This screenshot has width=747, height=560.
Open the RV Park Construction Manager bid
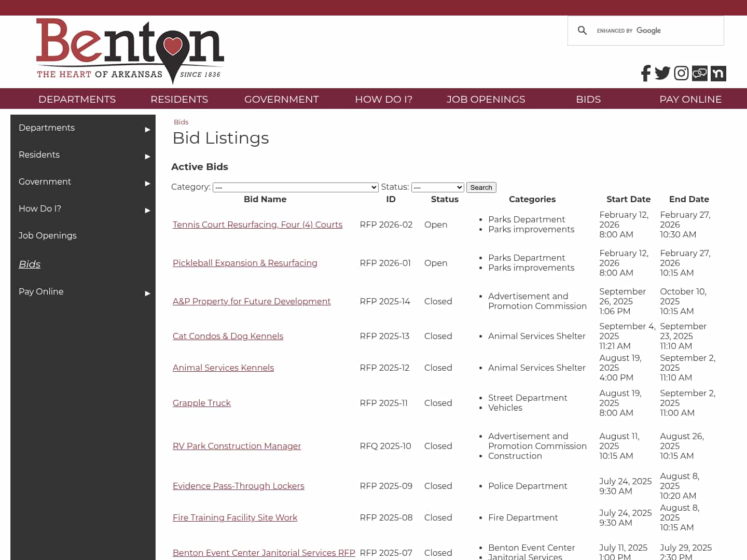[237, 446]
